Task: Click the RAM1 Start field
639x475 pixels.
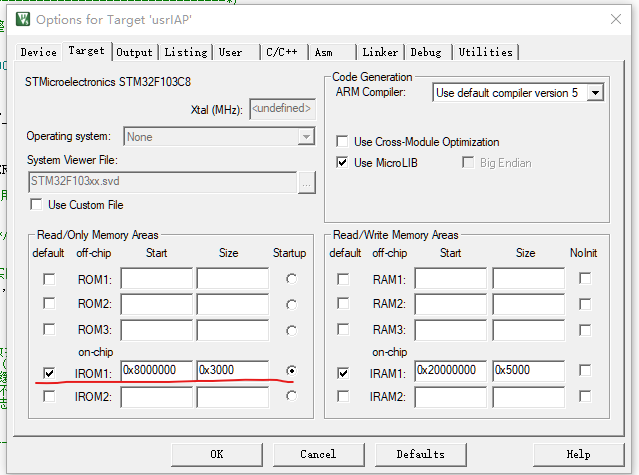Action: click(x=451, y=279)
